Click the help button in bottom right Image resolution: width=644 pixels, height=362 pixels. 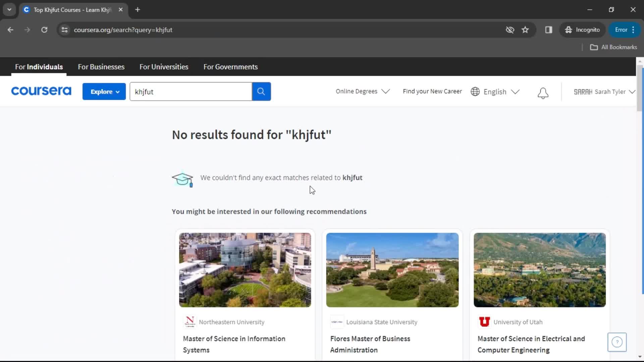[617, 342]
